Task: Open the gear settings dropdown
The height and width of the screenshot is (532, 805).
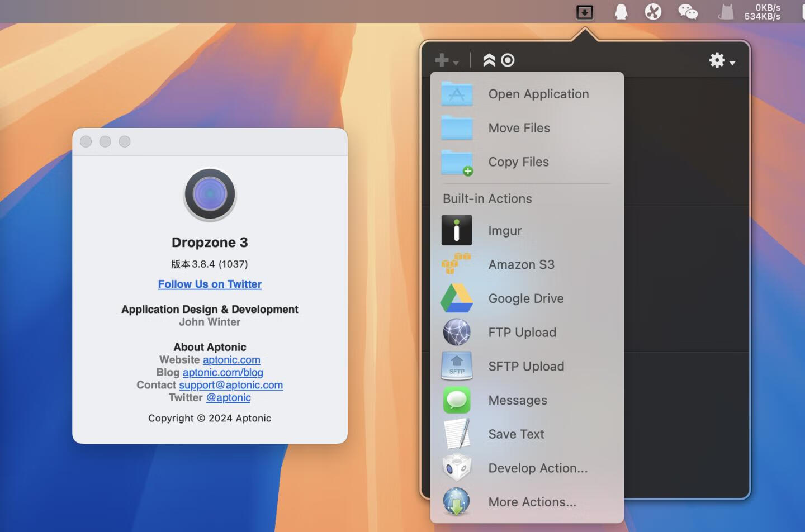Action: (722, 60)
